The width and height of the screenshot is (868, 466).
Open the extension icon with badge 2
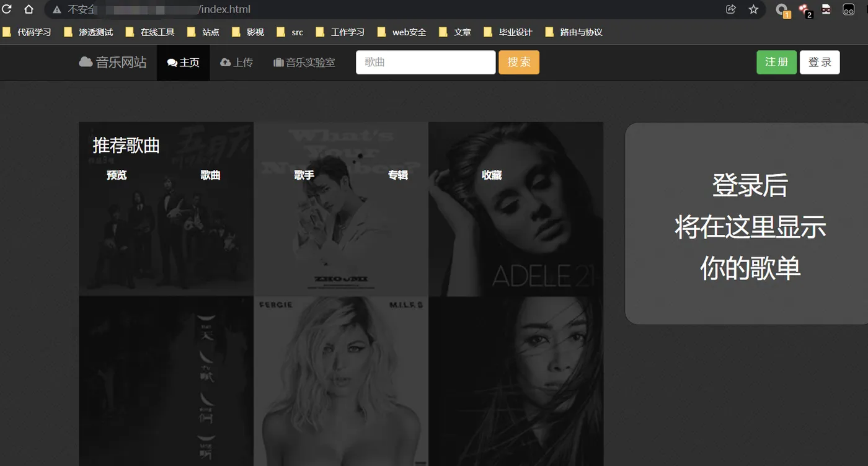805,10
